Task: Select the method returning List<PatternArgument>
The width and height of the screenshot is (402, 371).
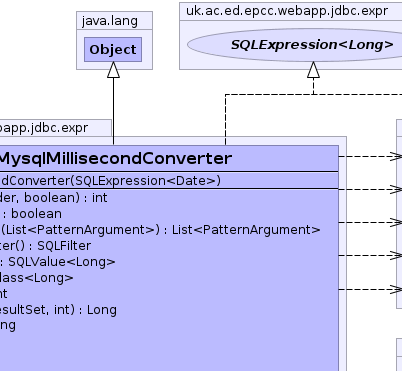Action: 160,230
